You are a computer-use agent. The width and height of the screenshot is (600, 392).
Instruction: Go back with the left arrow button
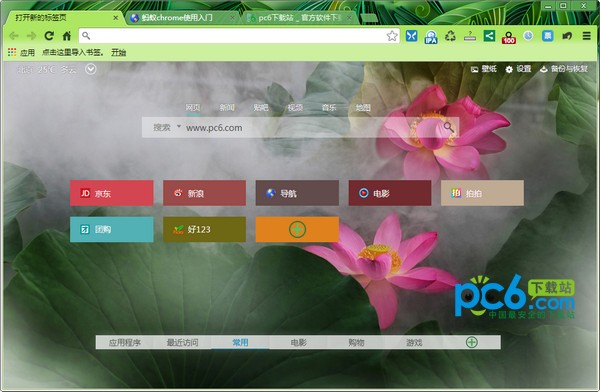[x=14, y=36]
